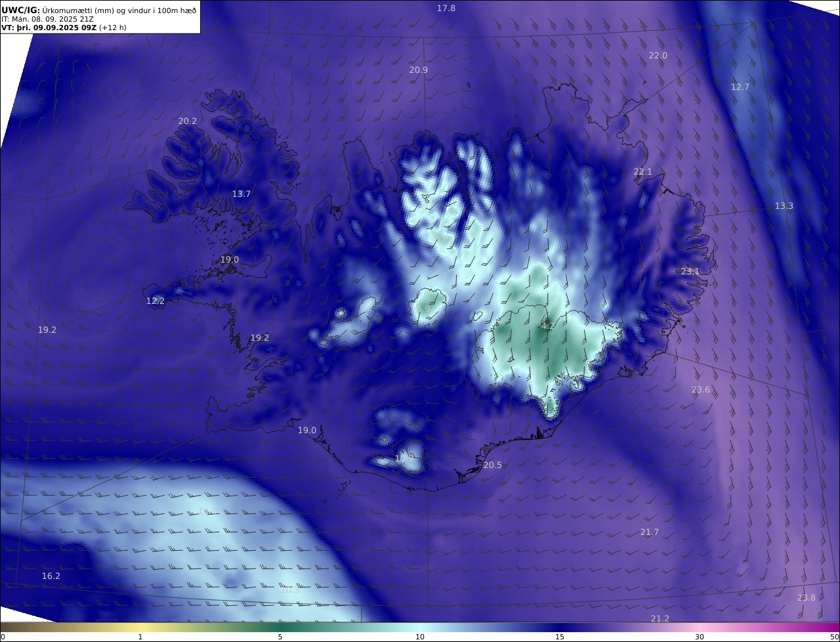This screenshot has width=840, height=642.
Task: Click the 20.5 wind value
Action: pos(493,465)
